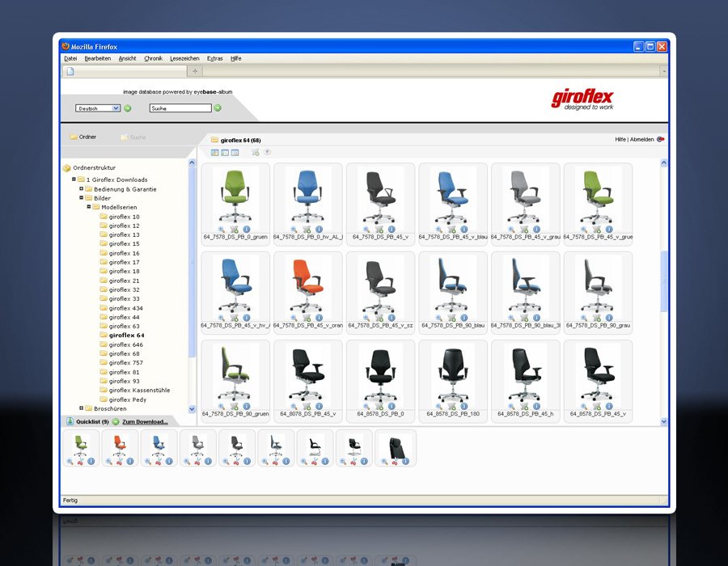Add 64_7578_DS_PB_45_v_oran chair to cart
Viewport: 728px width, 566px height.
click(307, 318)
